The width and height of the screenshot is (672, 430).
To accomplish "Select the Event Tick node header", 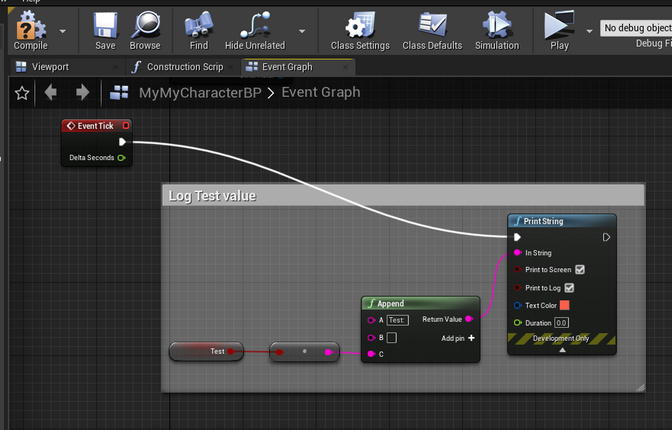I will (x=96, y=126).
